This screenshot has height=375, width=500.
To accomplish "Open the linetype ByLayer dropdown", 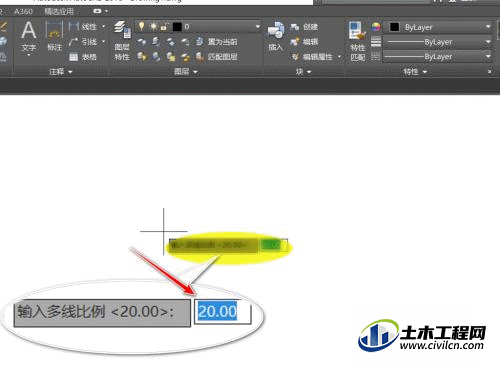I will click(x=488, y=56).
